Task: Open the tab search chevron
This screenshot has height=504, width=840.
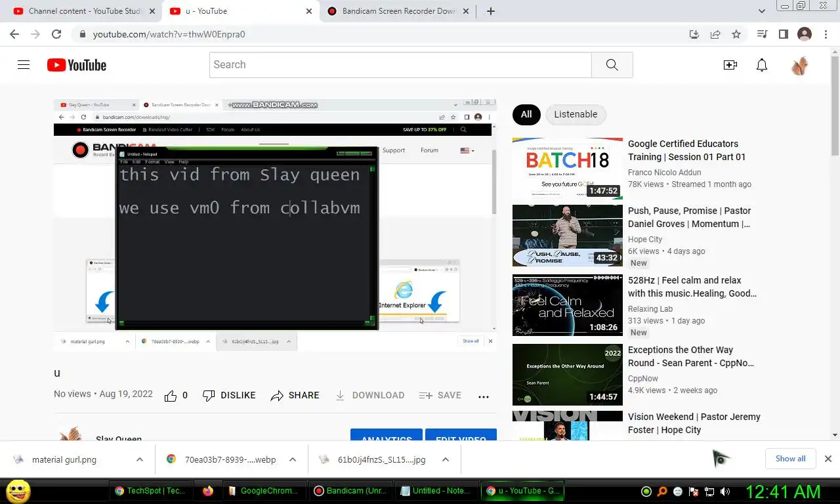Action: pyautogui.click(x=762, y=11)
